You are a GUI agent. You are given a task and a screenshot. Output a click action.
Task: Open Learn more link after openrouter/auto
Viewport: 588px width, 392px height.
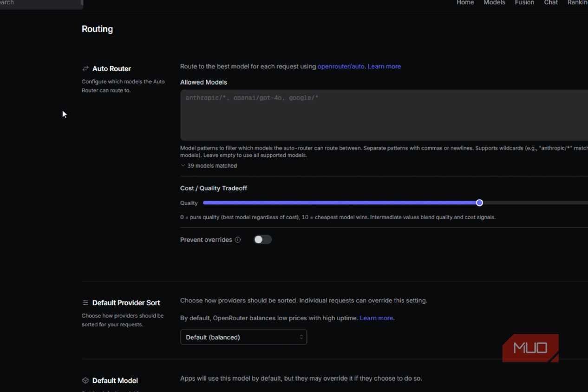tap(384, 66)
